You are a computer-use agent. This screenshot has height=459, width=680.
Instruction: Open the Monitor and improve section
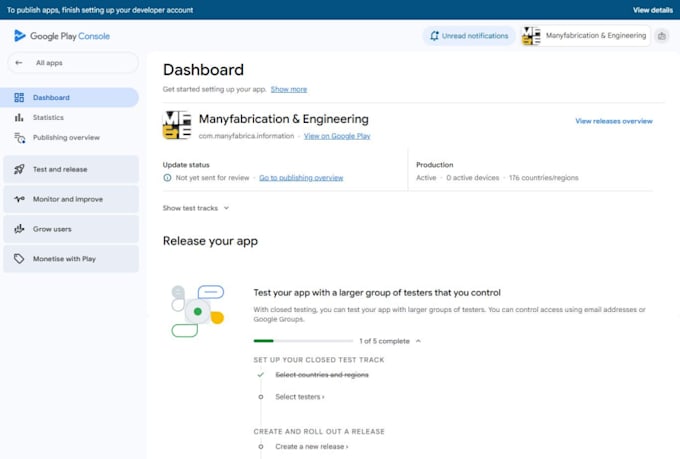pos(71,199)
